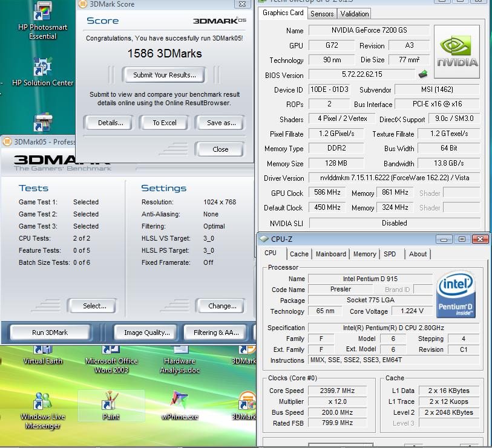This screenshot has width=492, height=448.
Task: Open Hardware Analysis.doc file icon
Action: pyautogui.click(x=180, y=360)
